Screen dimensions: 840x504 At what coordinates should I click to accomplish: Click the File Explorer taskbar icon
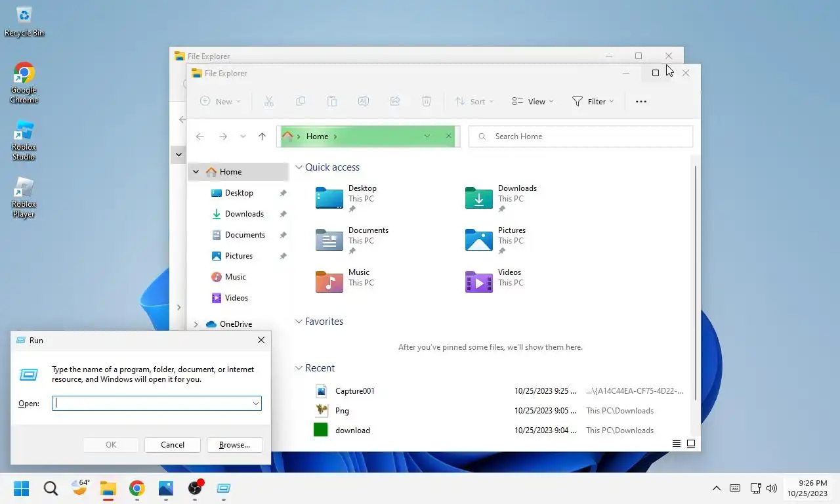coord(108,488)
